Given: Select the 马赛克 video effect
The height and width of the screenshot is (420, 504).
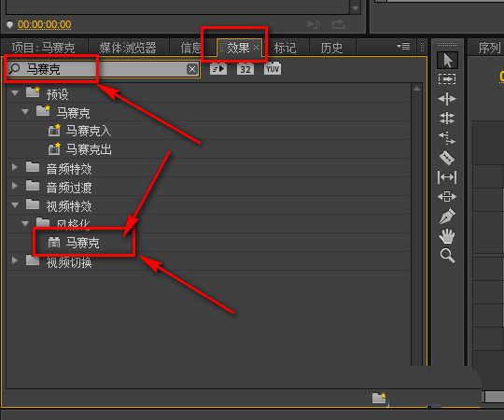Looking at the screenshot, I should [209, 243].
